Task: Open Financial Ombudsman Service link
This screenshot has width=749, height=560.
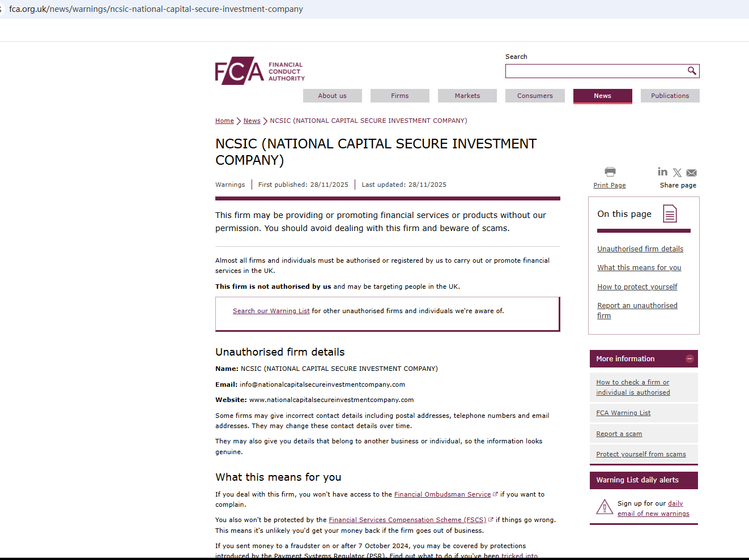Action: 442,494
